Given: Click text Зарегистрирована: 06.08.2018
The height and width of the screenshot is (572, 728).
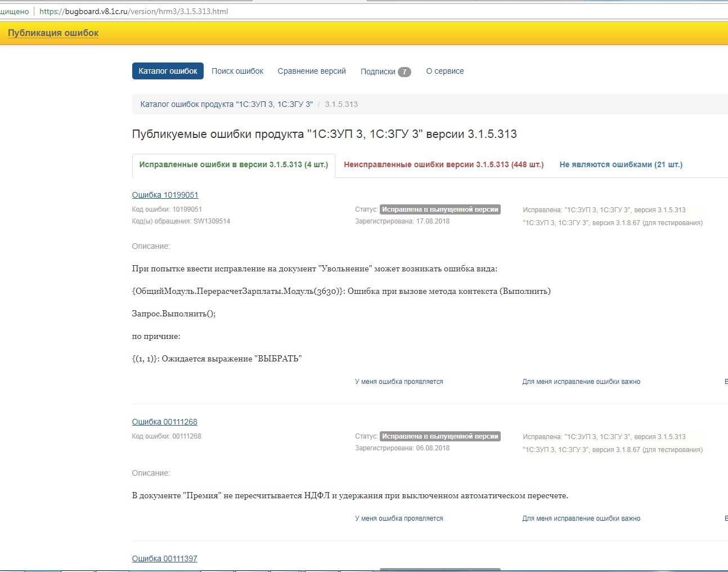Looking at the screenshot, I should point(402,448).
